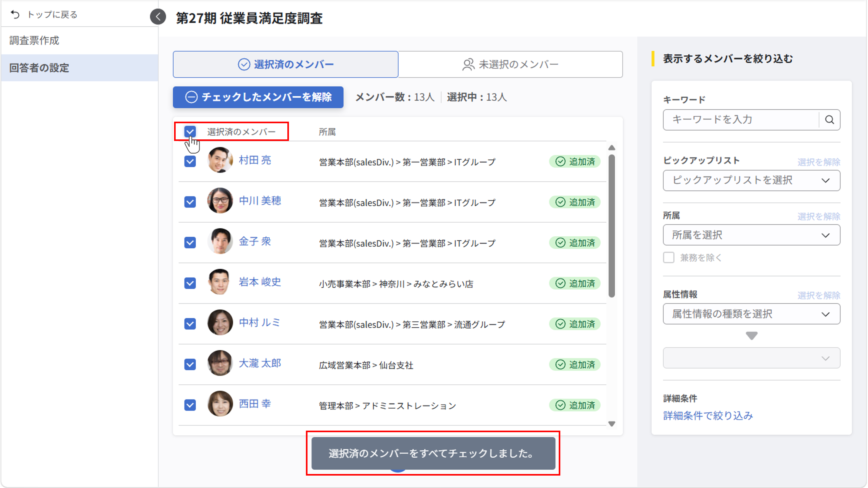Open 調査票作成 in sidebar
This screenshot has width=868, height=488.
point(80,40)
